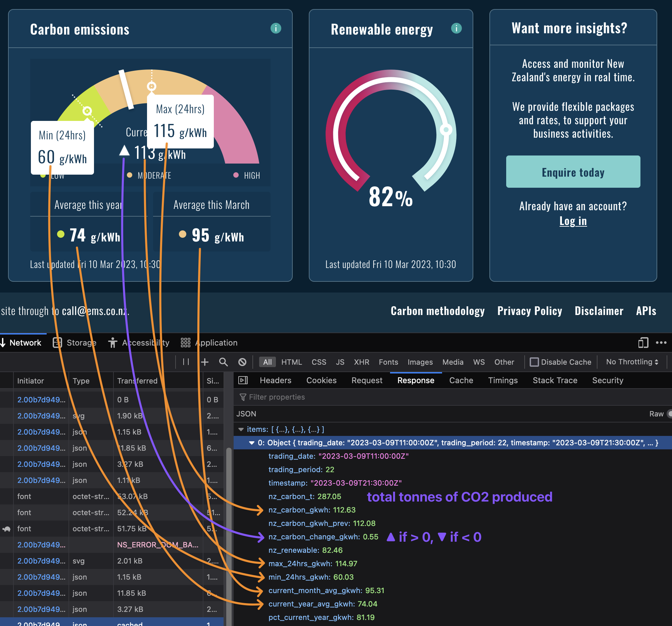
Task: Click the call@ems.co.nz email link
Action: click(x=95, y=311)
